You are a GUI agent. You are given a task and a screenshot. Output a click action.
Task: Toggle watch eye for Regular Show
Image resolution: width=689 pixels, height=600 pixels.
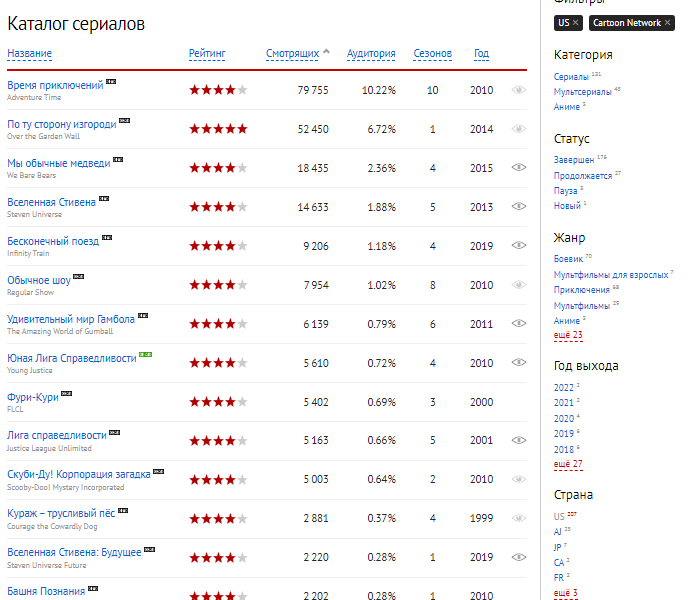point(519,284)
